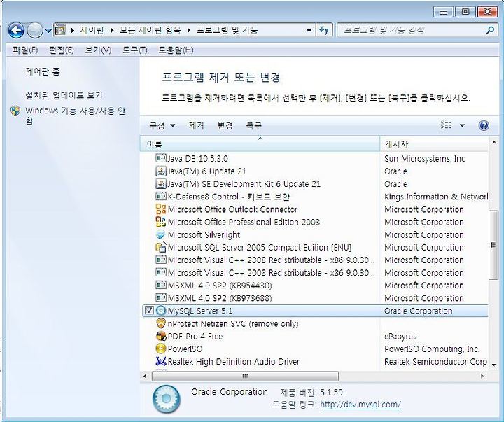Open the view options dropdown arrow
The width and height of the screenshot is (504, 422).
pos(462,125)
